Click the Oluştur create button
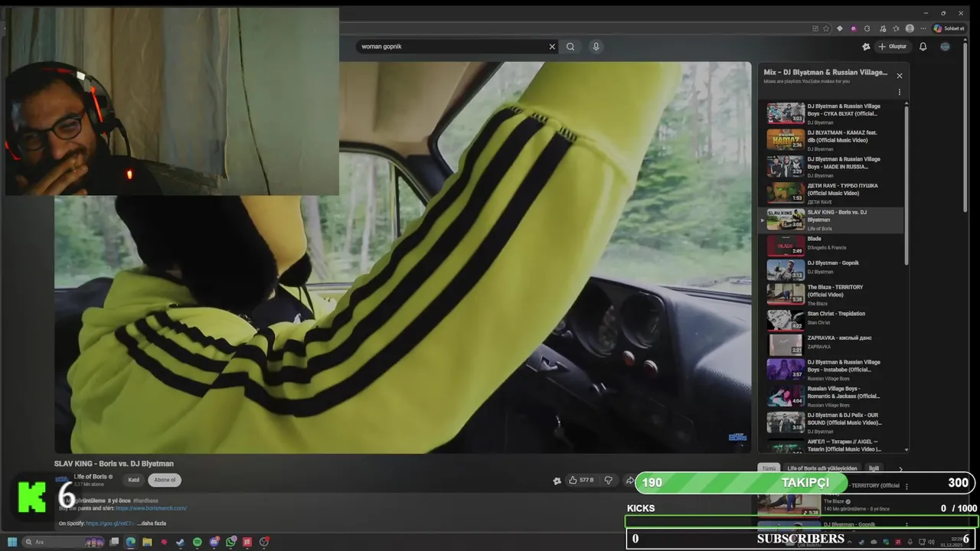This screenshot has height=551, width=980. tap(892, 47)
